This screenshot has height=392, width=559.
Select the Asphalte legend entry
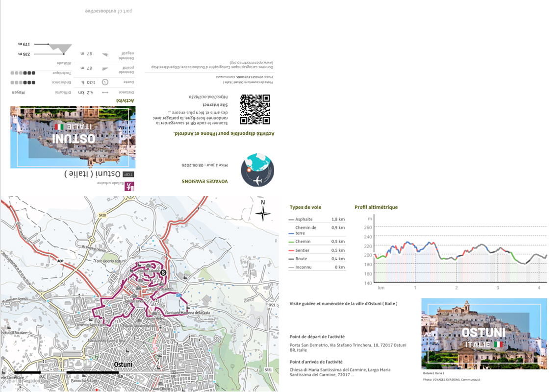coord(317,219)
